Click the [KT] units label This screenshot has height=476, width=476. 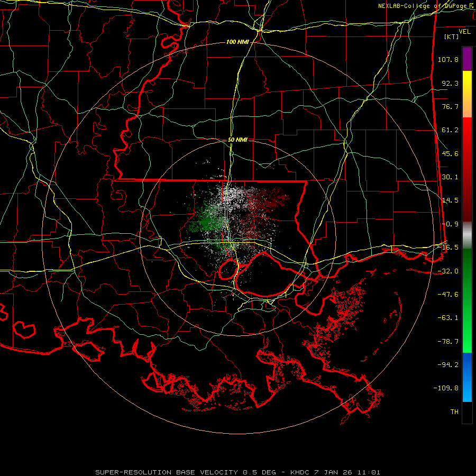tap(452, 36)
